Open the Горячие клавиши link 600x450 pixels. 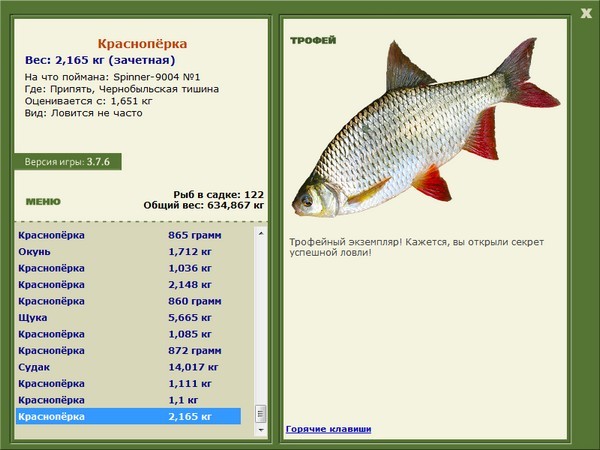coord(328,429)
